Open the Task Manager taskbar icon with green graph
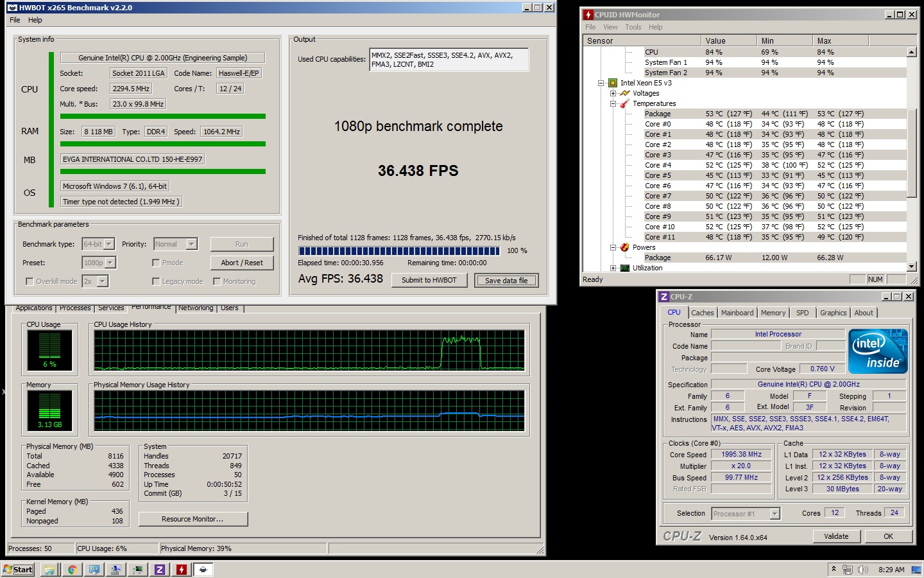 pyautogui.click(x=138, y=569)
